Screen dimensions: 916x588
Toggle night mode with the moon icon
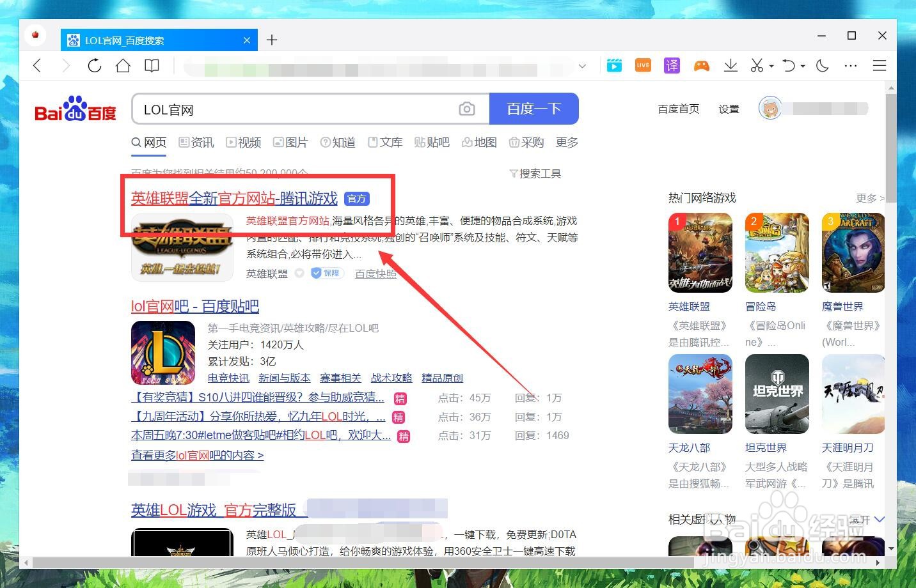pos(823,65)
